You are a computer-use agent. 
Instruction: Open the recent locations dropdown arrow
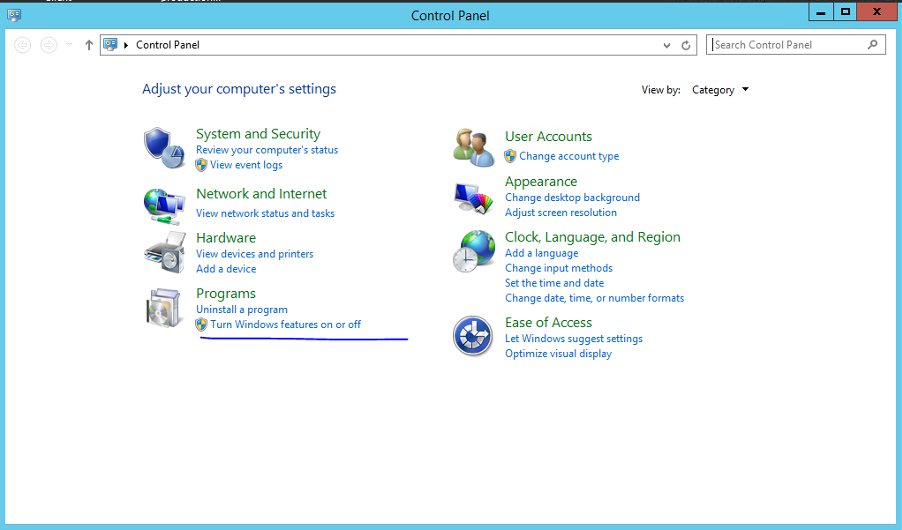click(x=69, y=45)
